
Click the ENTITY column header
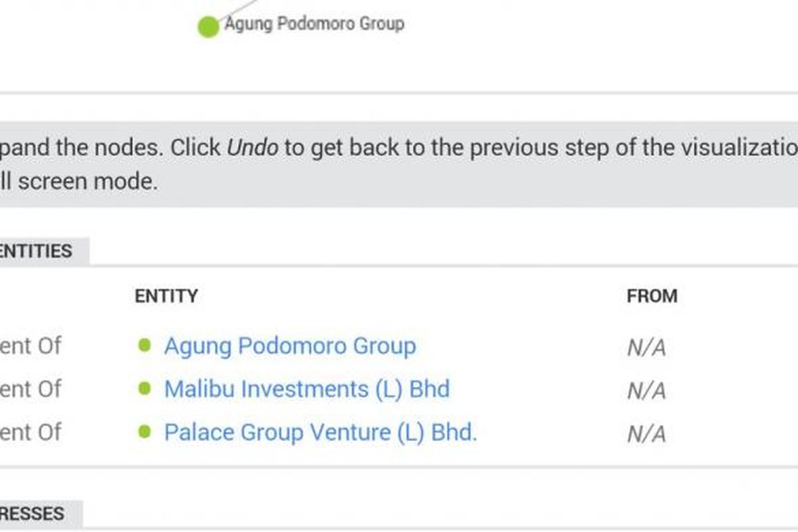(166, 296)
